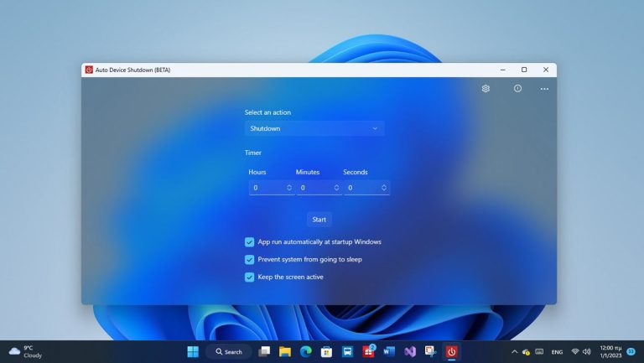Open Word from the taskbar
This screenshot has width=644, height=363.
click(389, 351)
